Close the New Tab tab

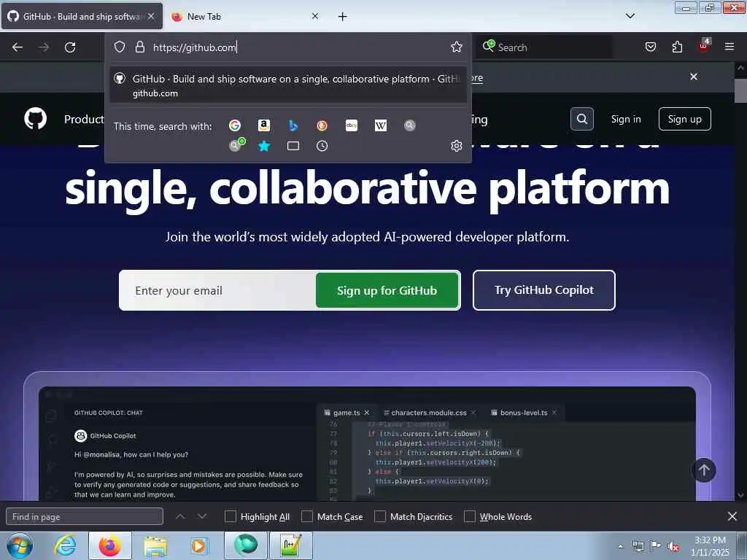(315, 16)
